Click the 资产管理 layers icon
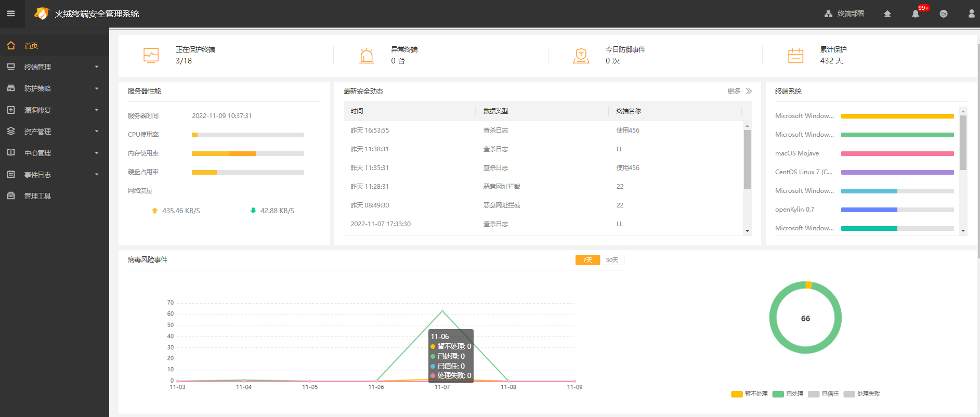Image resolution: width=980 pixels, height=417 pixels. pos(11,131)
